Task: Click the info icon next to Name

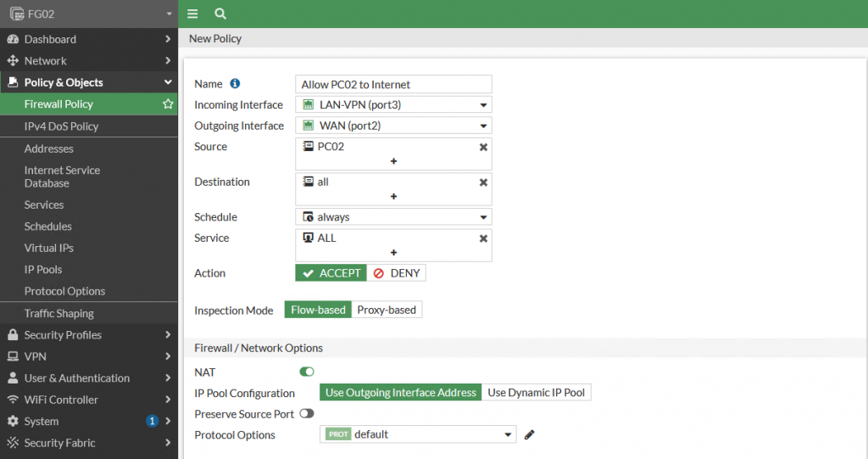Action: (x=235, y=84)
